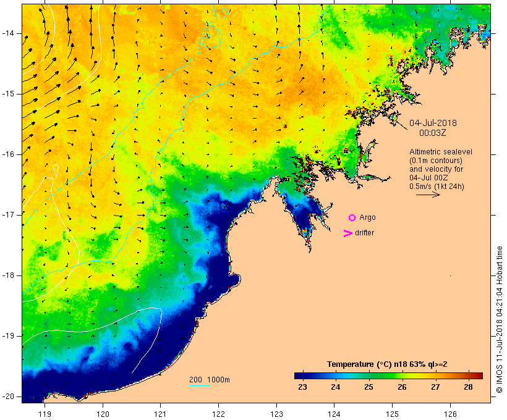Click the -18 latitude axis label
This screenshot has height=420, width=507.
(x=7, y=275)
